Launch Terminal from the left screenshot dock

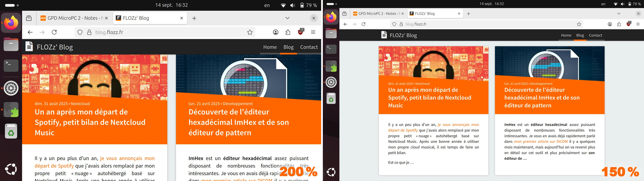11,66
